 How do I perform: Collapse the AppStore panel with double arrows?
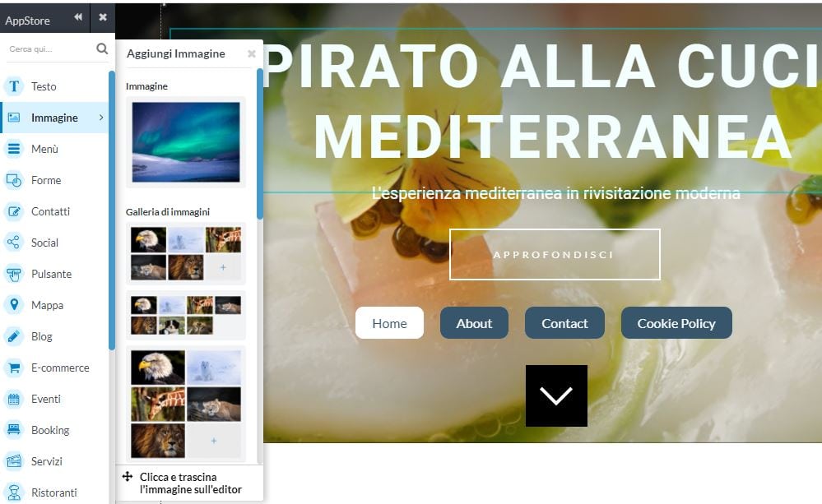[x=78, y=17]
